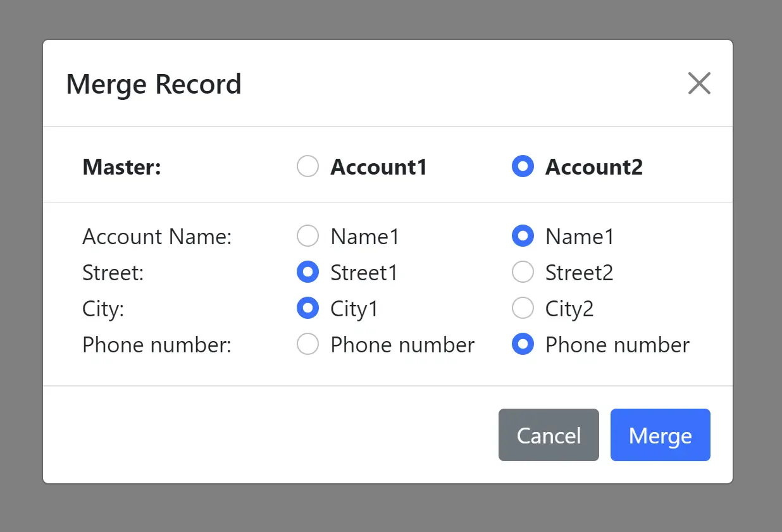Select Account1's phone number

(307, 344)
